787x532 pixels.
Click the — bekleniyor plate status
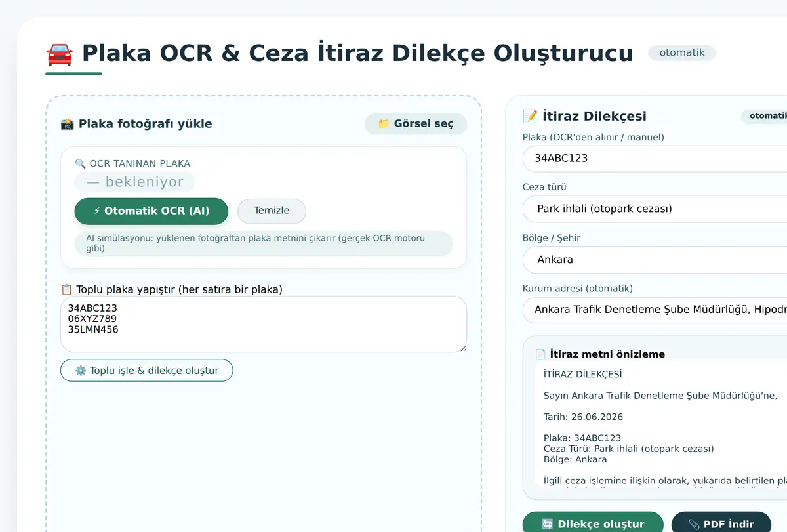pyautogui.click(x=134, y=182)
